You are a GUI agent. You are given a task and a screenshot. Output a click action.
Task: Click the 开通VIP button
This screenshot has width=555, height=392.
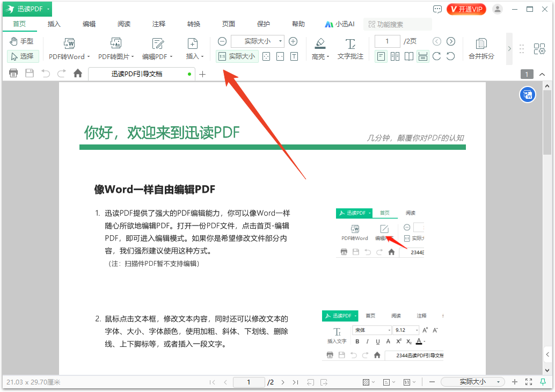click(x=466, y=9)
